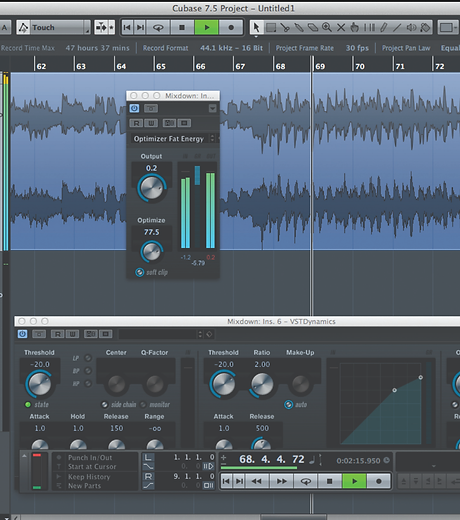The image size is (460, 520).
Task: Select the Range Selection tool
Action: tap(271, 27)
